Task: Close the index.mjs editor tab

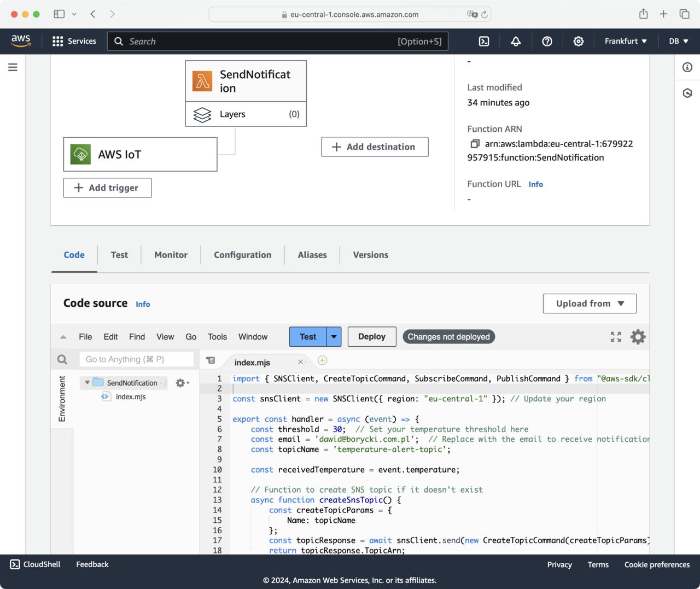Action: pyautogui.click(x=300, y=362)
